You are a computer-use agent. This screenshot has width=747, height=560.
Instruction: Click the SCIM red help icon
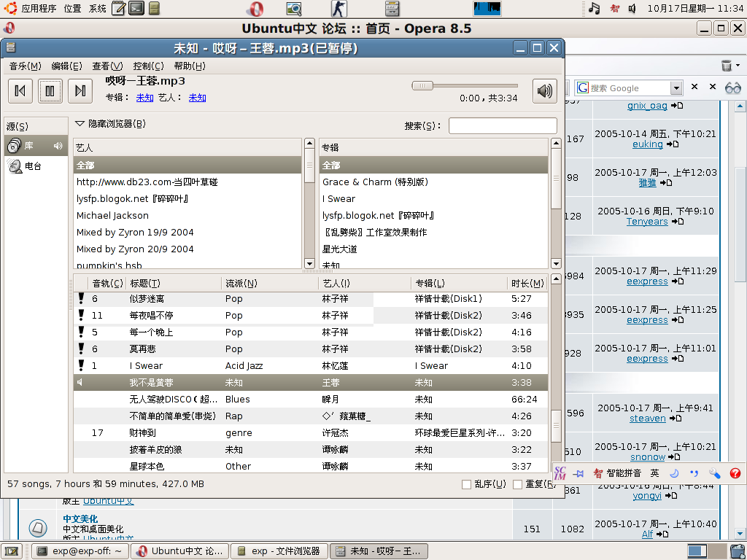pos(735,472)
